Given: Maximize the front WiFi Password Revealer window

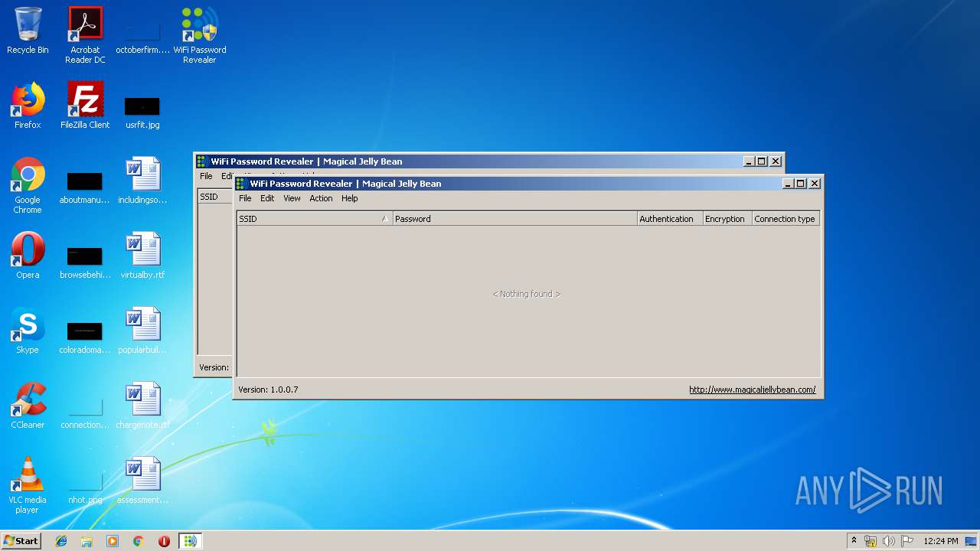Looking at the screenshot, I should point(801,184).
